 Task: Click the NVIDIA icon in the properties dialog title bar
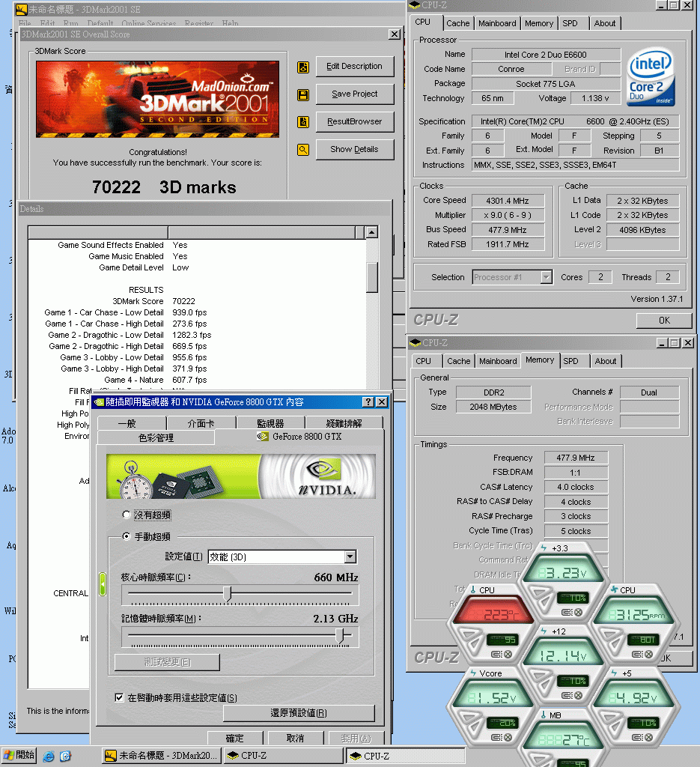coord(99,402)
